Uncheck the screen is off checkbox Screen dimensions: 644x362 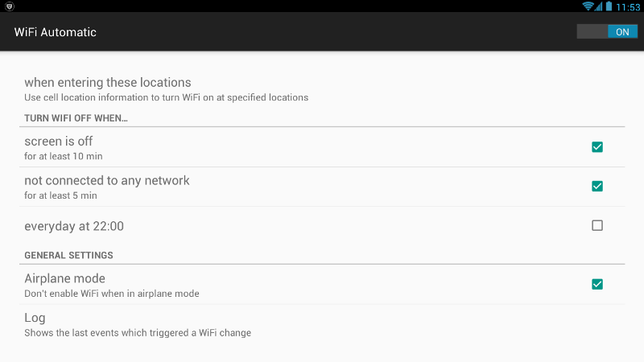pyautogui.click(x=597, y=147)
